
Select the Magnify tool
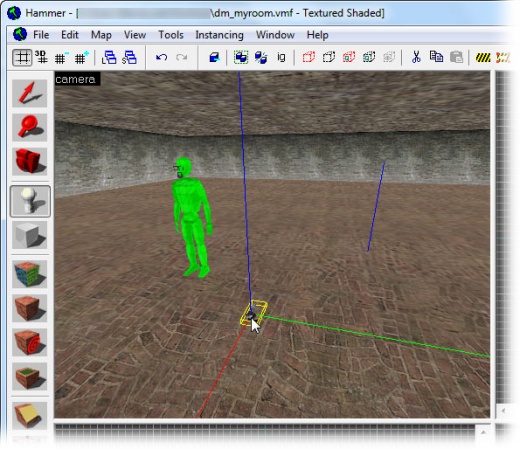click(x=30, y=127)
